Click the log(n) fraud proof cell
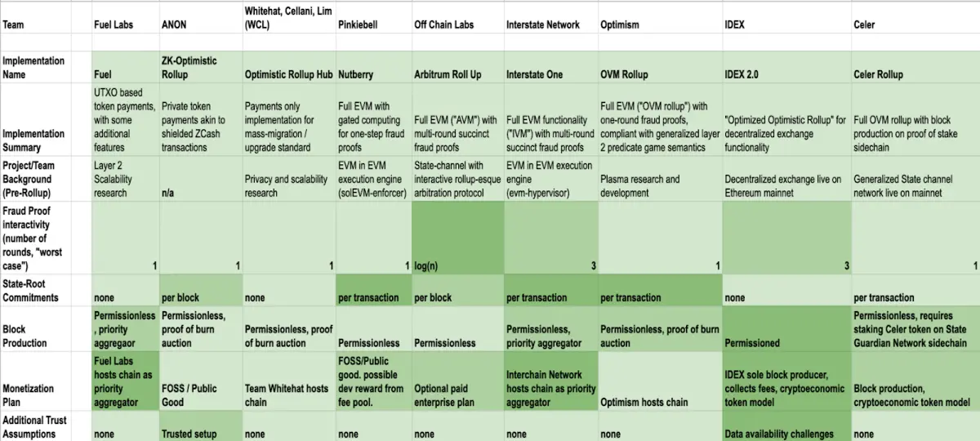 [457, 238]
